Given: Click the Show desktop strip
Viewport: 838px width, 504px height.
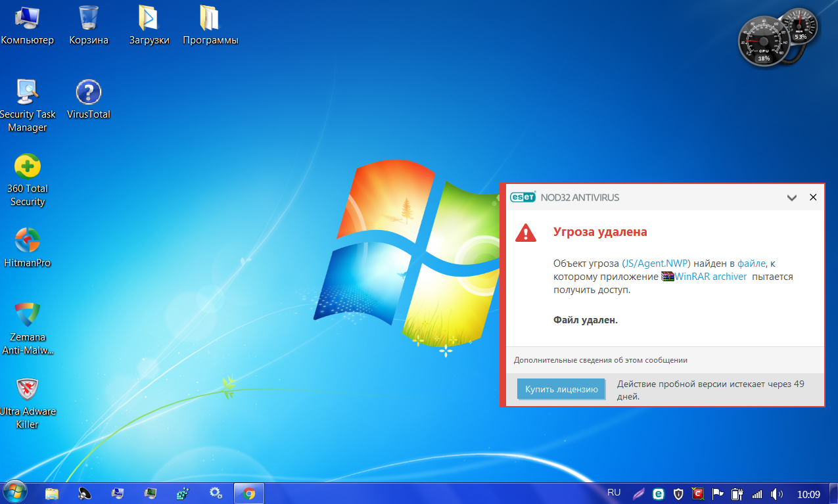Looking at the screenshot, I should (833, 493).
